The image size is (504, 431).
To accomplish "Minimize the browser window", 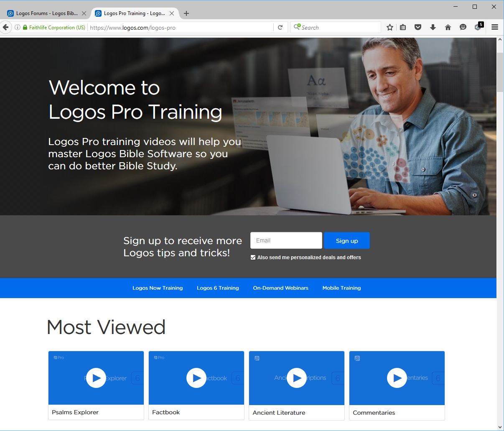I will (x=456, y=6).
